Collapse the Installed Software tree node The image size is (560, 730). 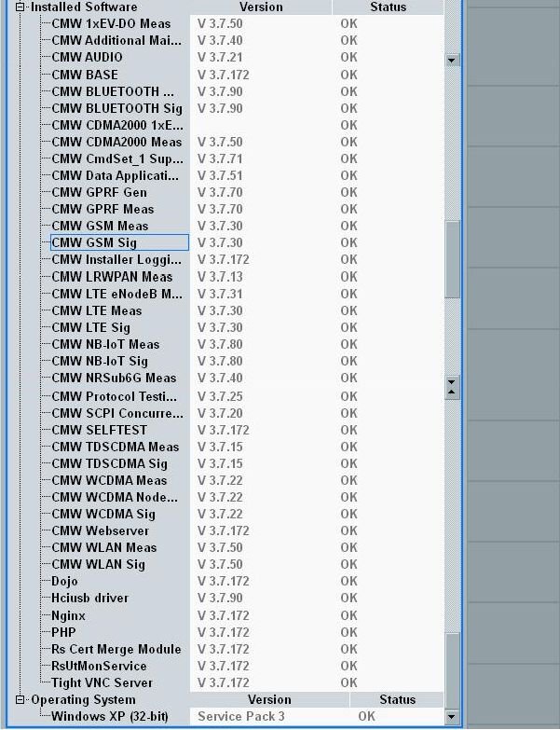pyautogui.click(x=20, y=7)
